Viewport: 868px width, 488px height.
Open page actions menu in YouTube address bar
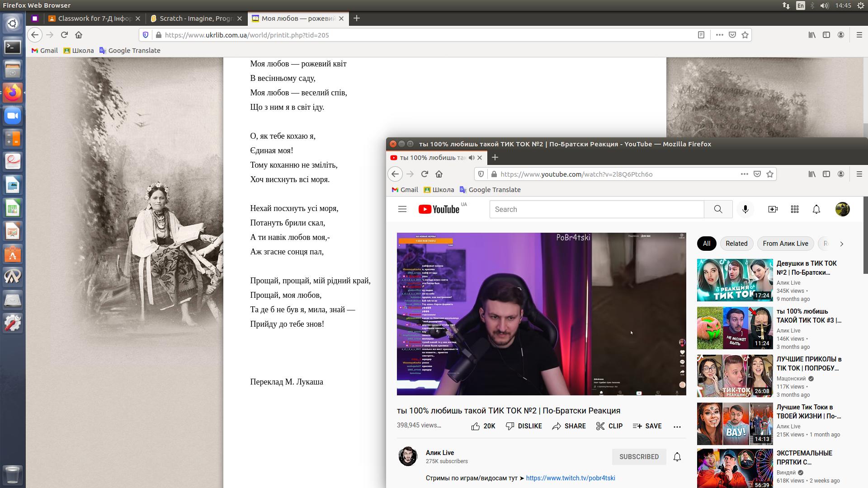(x=744, y=174)
